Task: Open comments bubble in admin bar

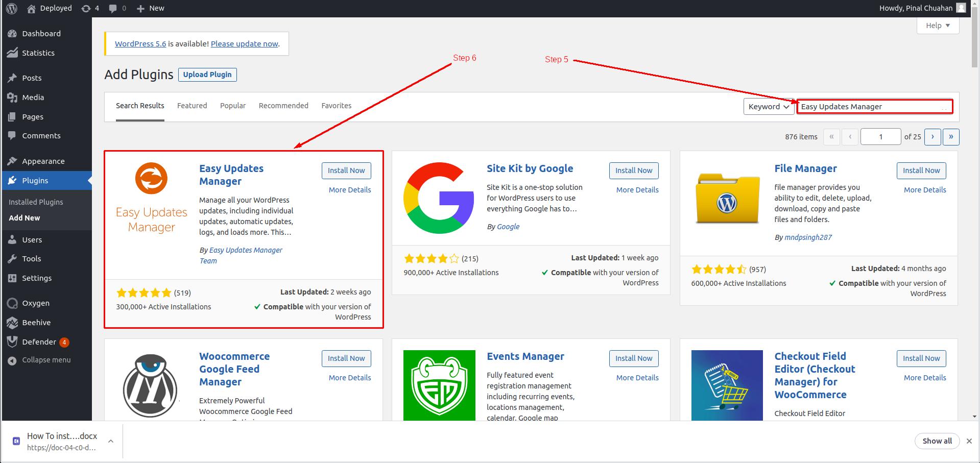Action: click(112, 8)
